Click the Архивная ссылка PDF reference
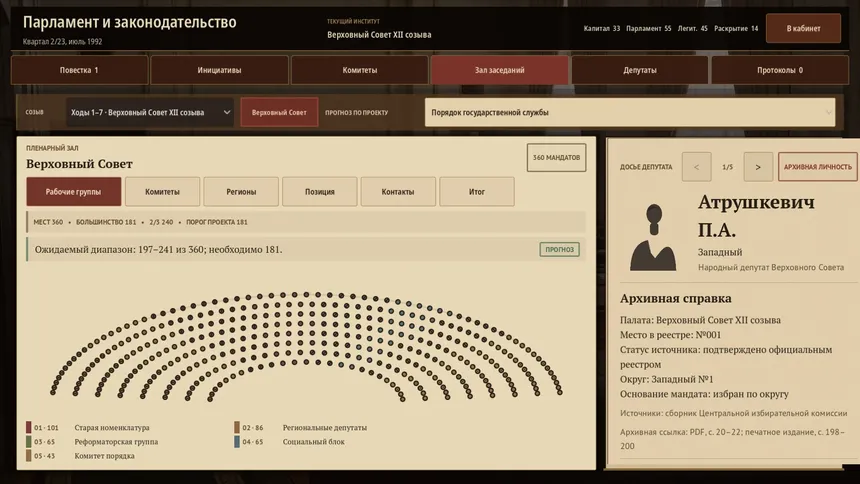 (x=732, y=439)
